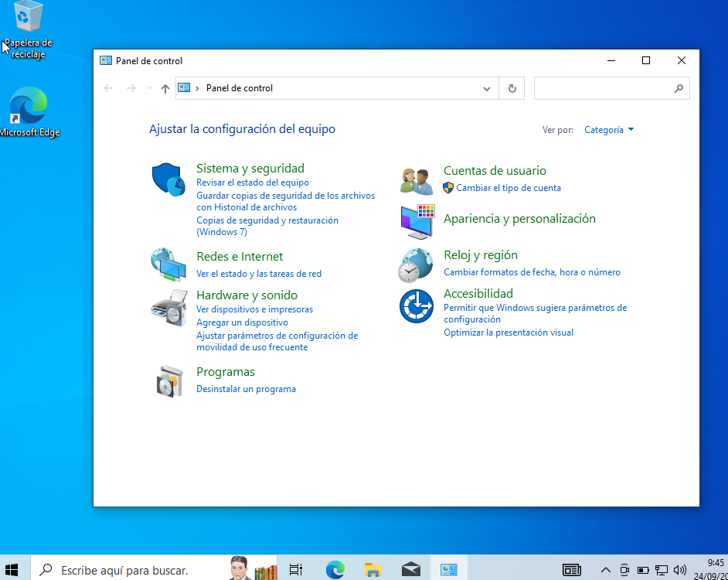The image size is (728, 580).
Task: Launch Edge from the taskbar
Action: 335,569
